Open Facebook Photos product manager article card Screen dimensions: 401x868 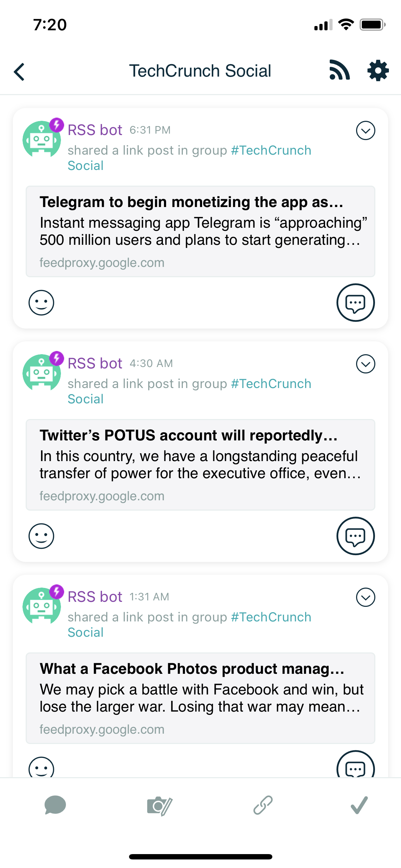click(200, 698)
